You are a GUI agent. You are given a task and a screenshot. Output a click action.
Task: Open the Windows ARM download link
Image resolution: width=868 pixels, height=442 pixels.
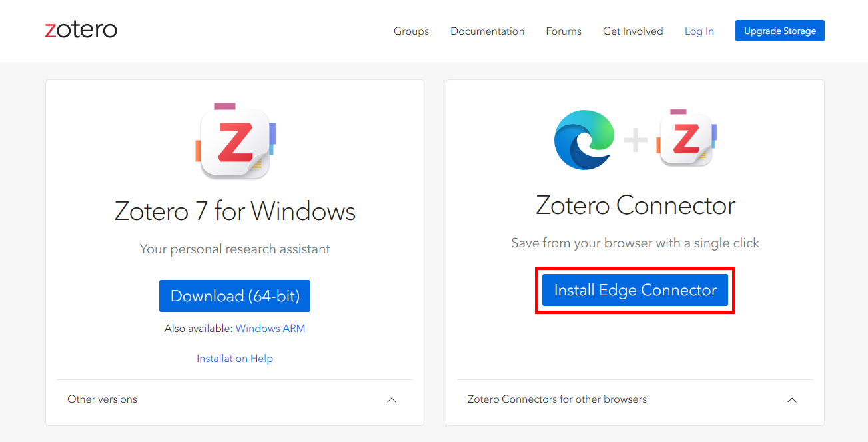click(270, 329)
